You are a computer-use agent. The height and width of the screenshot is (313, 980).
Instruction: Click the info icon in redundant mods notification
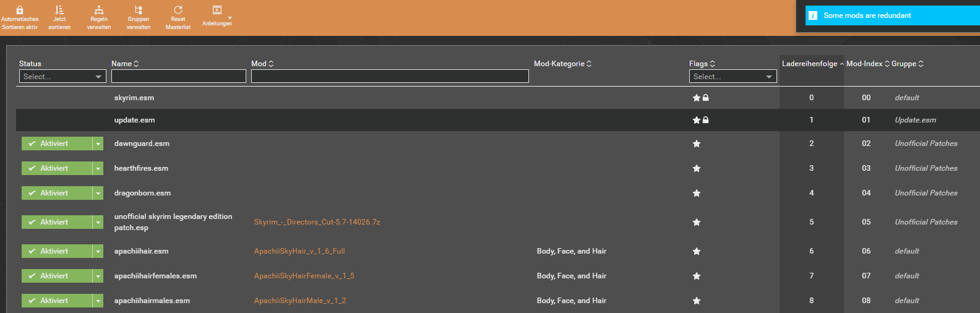[x=813, y=15]
